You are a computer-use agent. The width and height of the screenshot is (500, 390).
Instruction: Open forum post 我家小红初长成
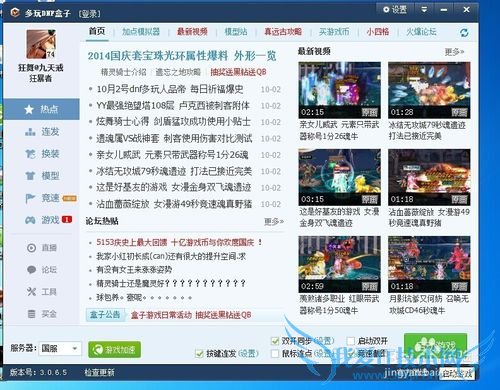click(x=171, y=256)
